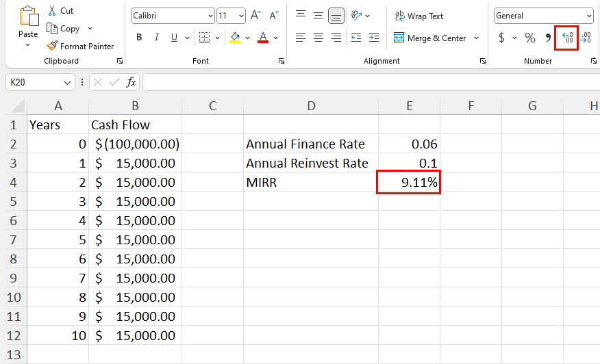Image resolution: width=600 pixels, height=364 pixels.
Task: Toggle underline formatting
Action: tap(174, 38)
